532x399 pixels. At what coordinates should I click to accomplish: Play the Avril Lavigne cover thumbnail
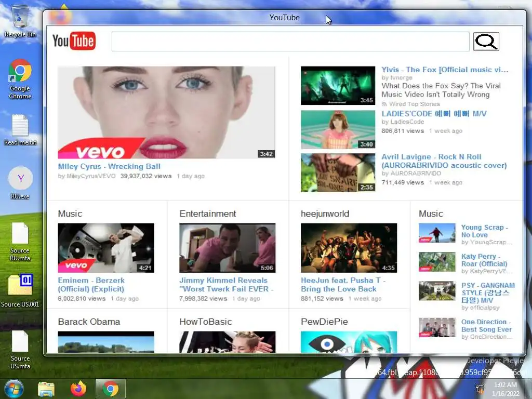pyautogui.click(x=338, y=172)
